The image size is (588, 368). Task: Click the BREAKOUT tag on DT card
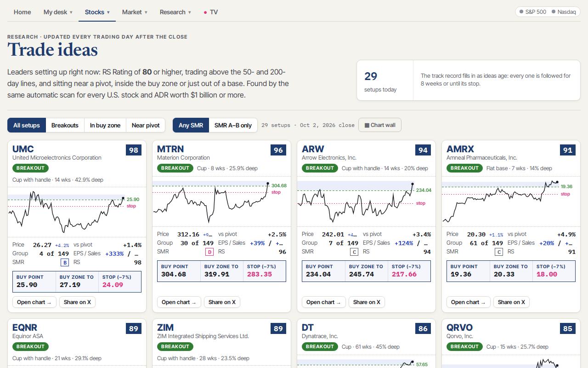pyautogui.click(x=320, y=346)
